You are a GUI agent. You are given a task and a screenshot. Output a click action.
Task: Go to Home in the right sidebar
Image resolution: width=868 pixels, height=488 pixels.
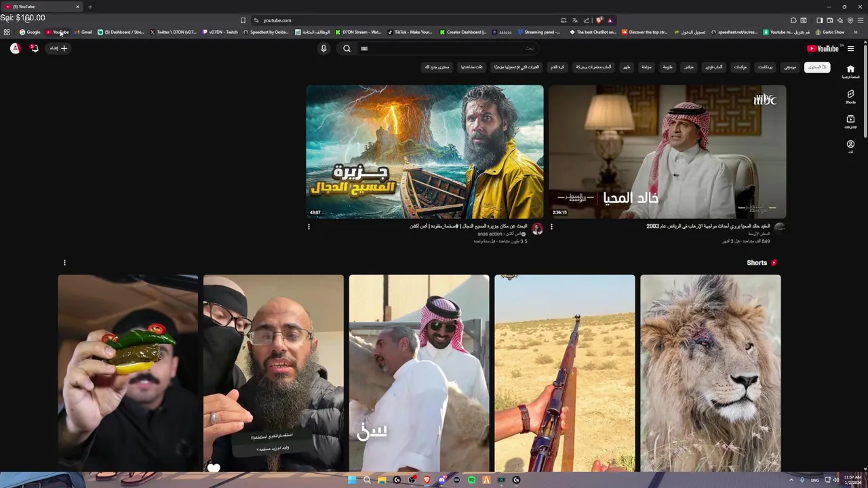(850, 72)
